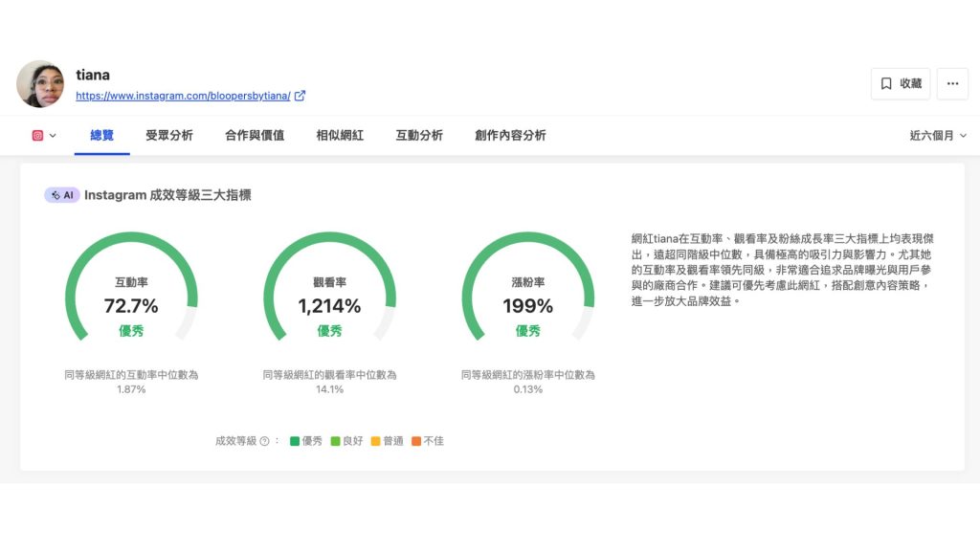
Task: Click the text '同等級網紅的互動率中位數為'
Action: click(x=131, y=375)
